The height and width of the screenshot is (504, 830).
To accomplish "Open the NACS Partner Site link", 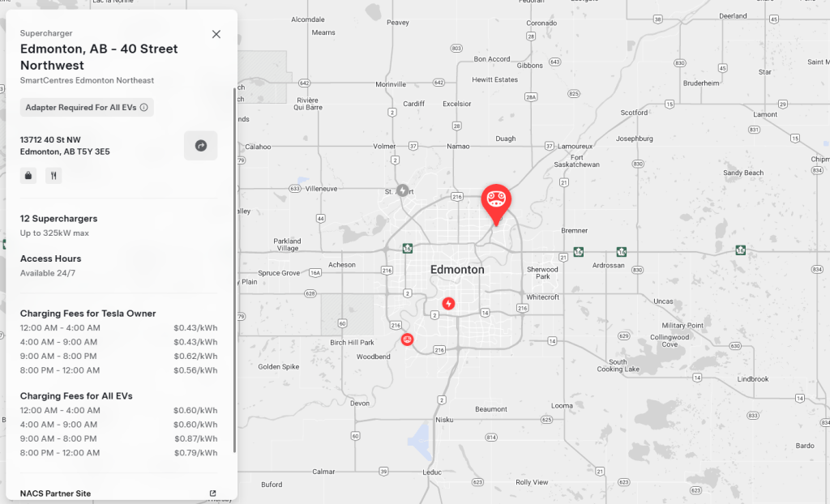I will tap(57, 493).
